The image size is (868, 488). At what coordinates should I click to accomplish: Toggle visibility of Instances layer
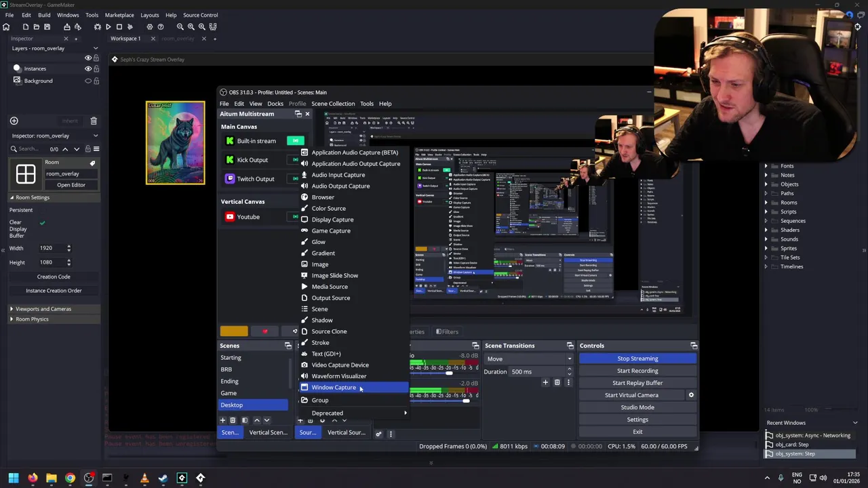(x=88, y=68)
